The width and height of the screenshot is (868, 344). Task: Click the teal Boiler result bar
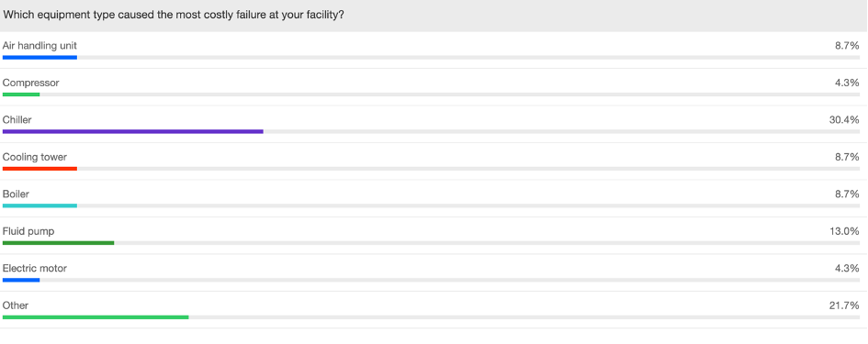[x=39, y=205]
